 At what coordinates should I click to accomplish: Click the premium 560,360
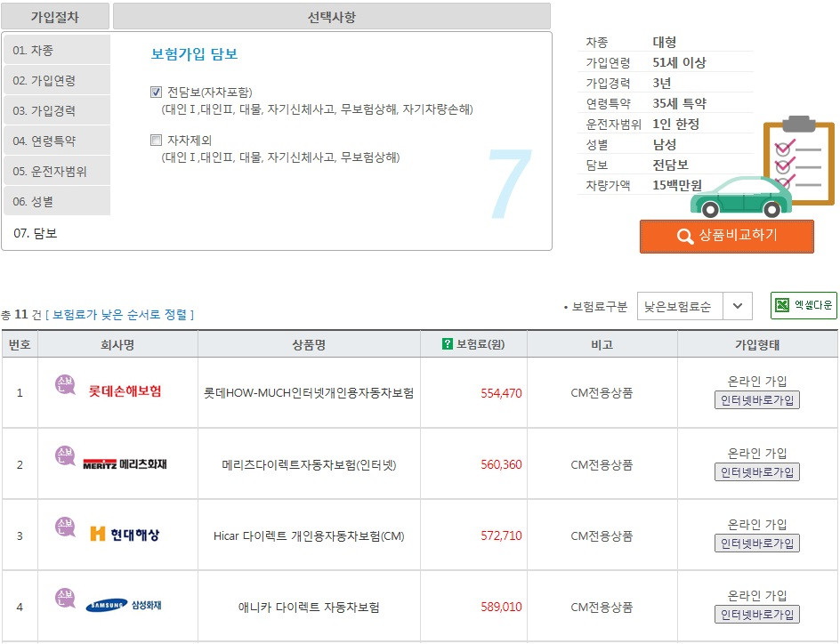501,464
